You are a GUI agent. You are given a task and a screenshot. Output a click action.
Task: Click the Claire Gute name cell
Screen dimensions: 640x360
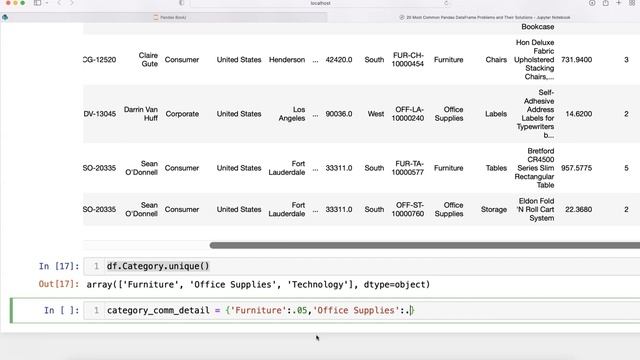[148, 60]
